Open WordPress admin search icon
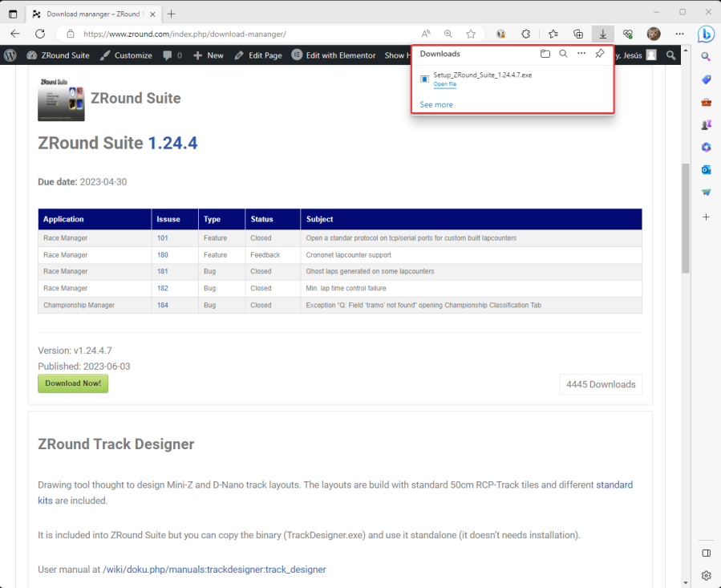The width and height of the screenshot is (721, 588). pyautogui.click(x=671, y=55)
